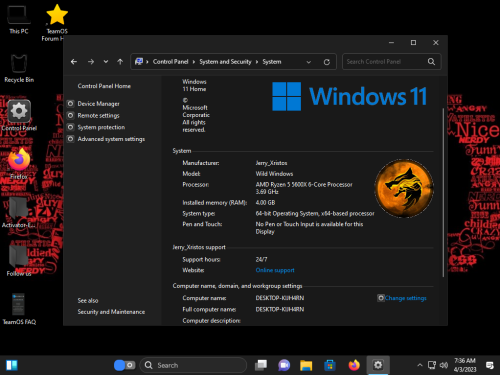Click shield icon beside Device Manager
Viewport: 500px width, 375px height.
tap(70, 104)
